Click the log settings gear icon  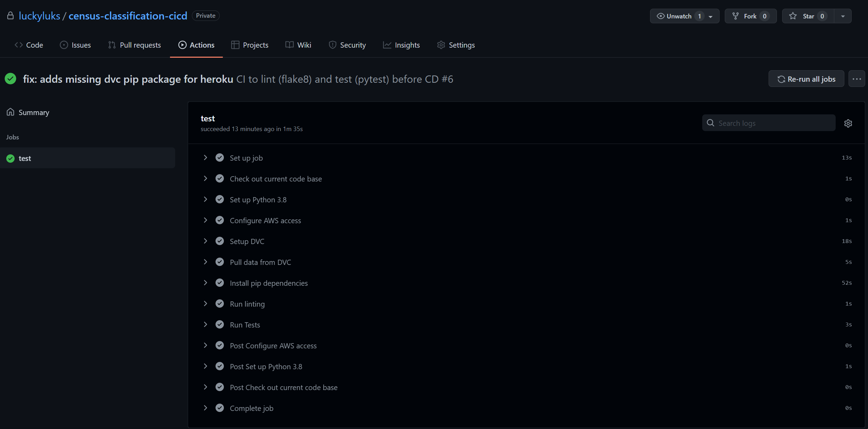(x=848, y=123)
